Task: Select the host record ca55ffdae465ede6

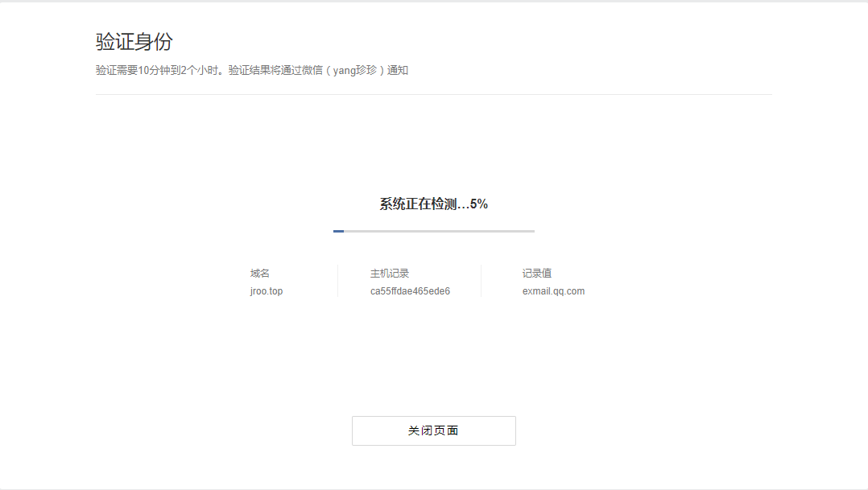Action: [x=410, y=291]
